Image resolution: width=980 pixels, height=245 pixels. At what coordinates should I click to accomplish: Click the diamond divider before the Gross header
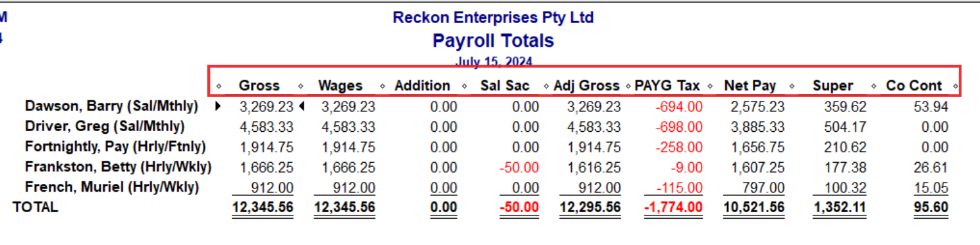[x=218, y=86]
